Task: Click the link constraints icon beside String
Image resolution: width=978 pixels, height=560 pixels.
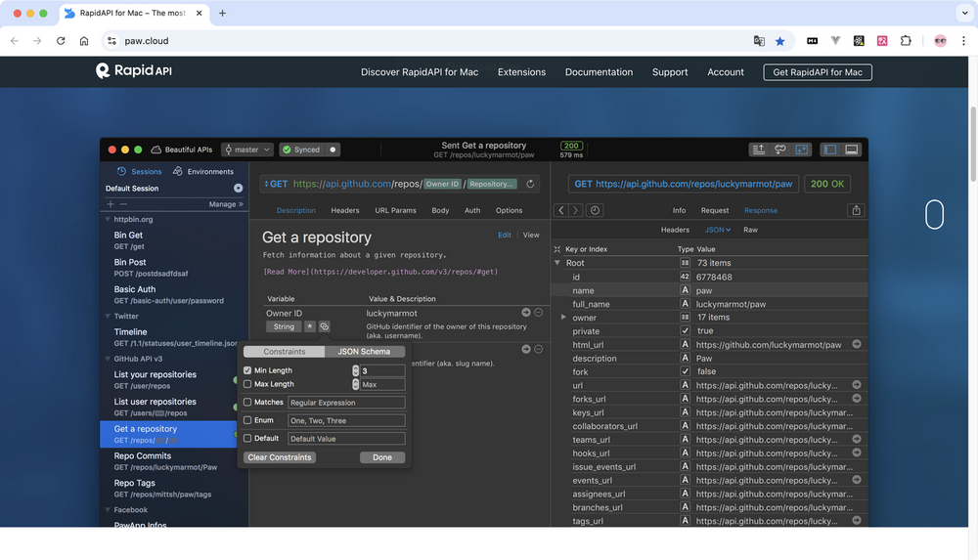Action: click(x=325, y=326)
